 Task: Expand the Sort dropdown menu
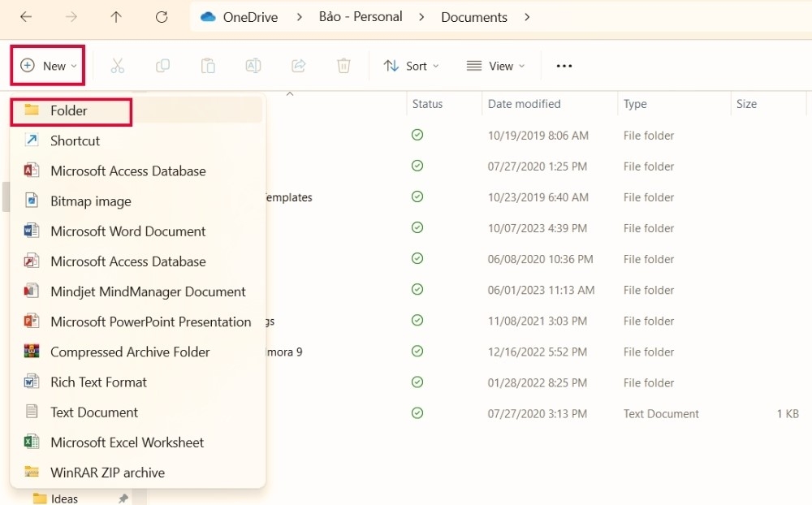(411, 66)
